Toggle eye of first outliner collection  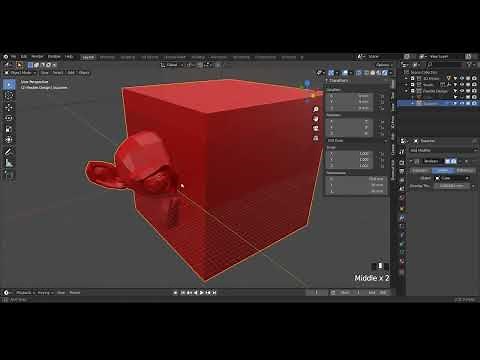[x=462, y=78]
